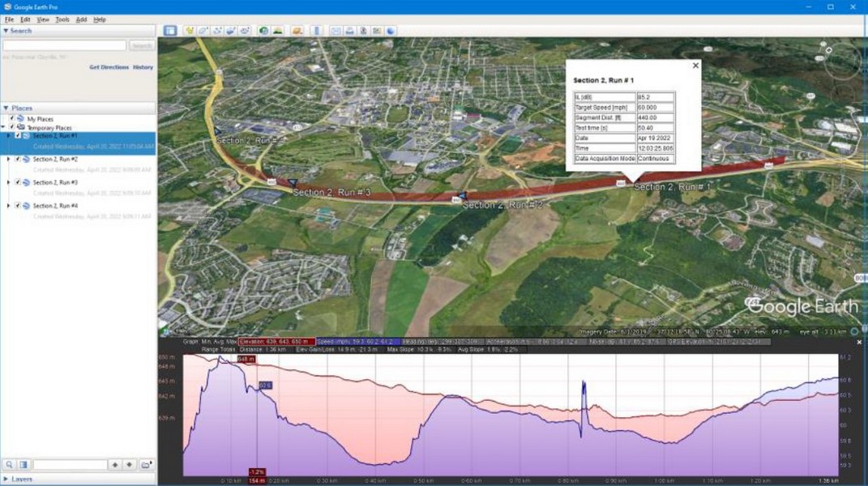The height and width of the screenshot is (486, 868).
Task: Collapse the Places panel
Action: [x=6, y=108]
